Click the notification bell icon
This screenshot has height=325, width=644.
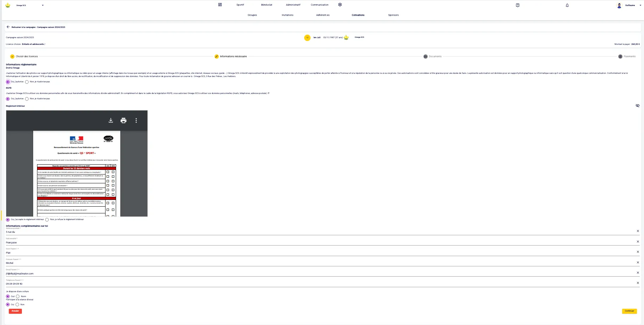[567, 5]
